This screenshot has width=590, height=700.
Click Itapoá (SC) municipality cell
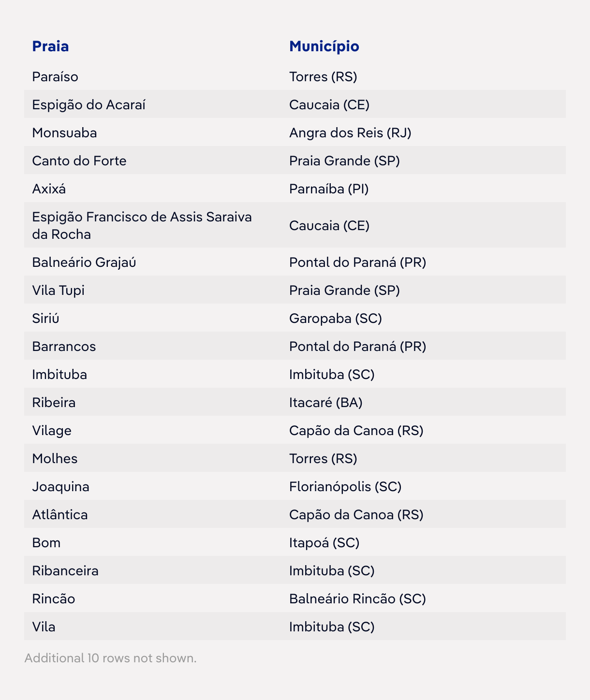pyautogui.click(x=324, y=543)
